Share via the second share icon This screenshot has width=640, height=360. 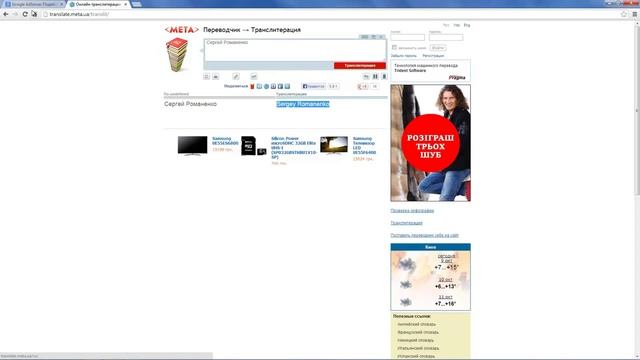[x=259, y=86]
